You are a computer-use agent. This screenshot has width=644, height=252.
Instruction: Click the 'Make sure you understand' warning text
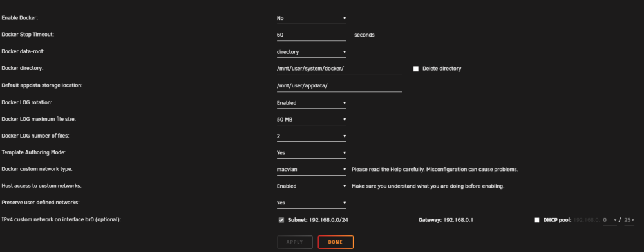(x=428, y=186)
